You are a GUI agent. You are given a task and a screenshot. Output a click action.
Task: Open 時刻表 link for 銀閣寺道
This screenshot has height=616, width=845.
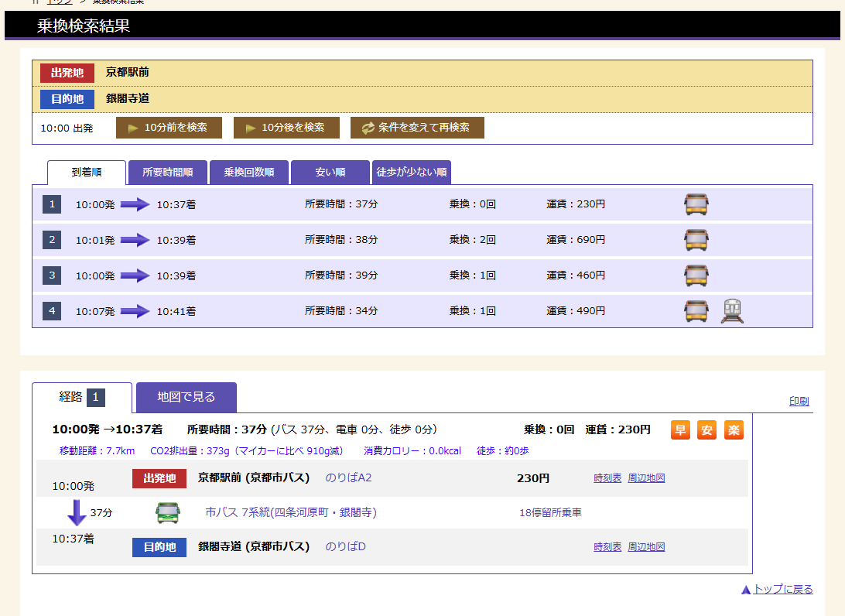pyautogui.click(x=607, y=547)
